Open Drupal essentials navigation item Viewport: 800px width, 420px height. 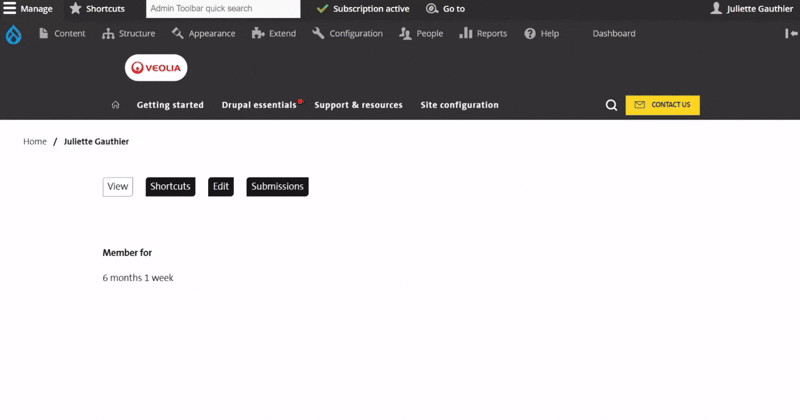pos(259,105)
